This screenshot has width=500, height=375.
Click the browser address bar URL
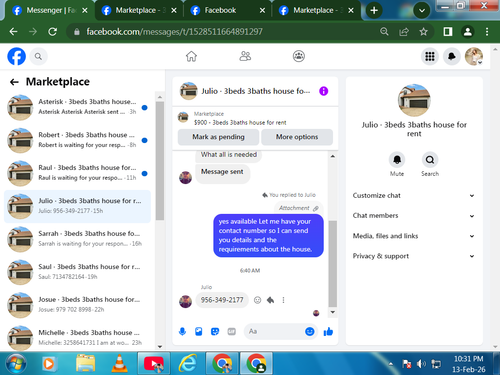point(174,32)
